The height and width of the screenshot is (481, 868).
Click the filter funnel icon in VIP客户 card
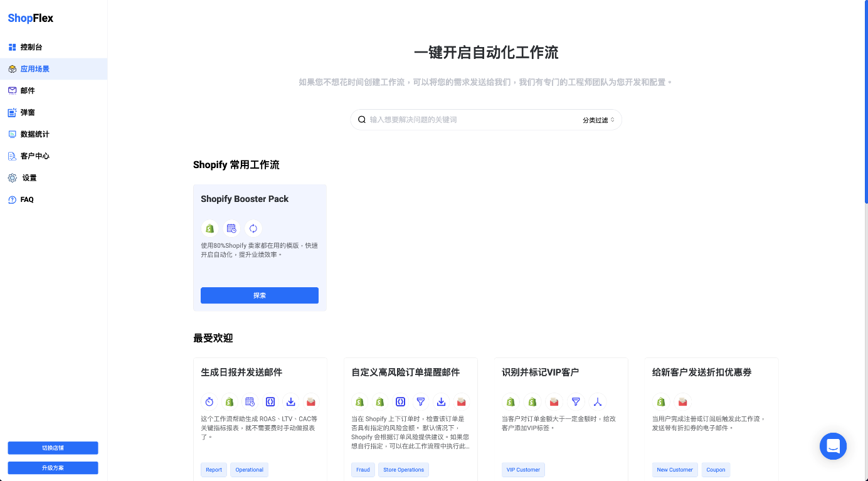pos(575,401)
